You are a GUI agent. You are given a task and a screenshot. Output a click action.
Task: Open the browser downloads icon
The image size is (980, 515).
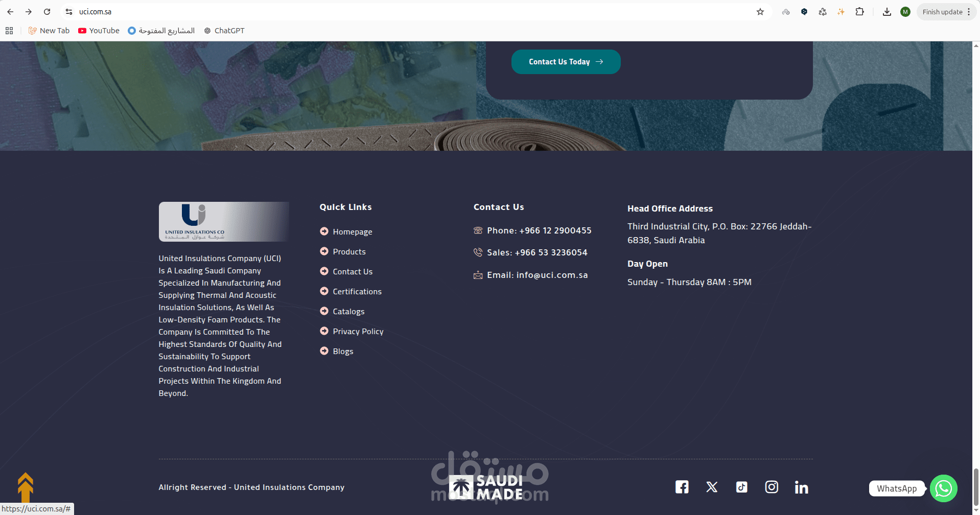(x=887, y=12)
